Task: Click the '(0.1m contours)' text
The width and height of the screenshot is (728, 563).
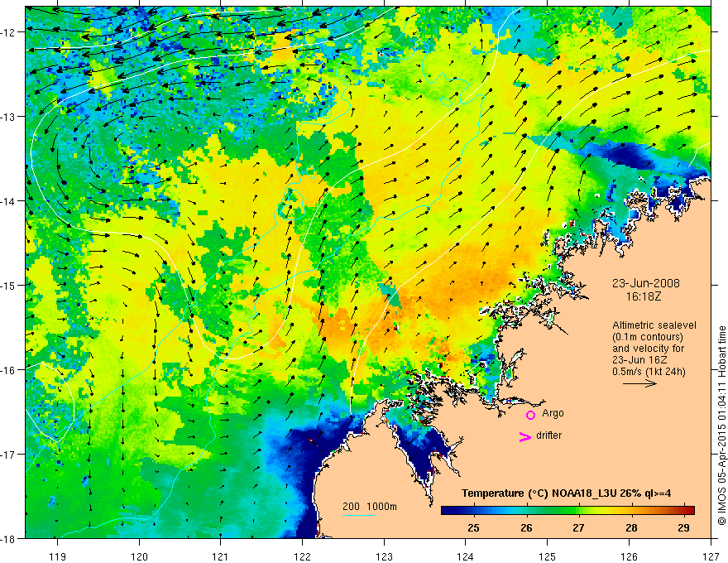Action: 648,337
